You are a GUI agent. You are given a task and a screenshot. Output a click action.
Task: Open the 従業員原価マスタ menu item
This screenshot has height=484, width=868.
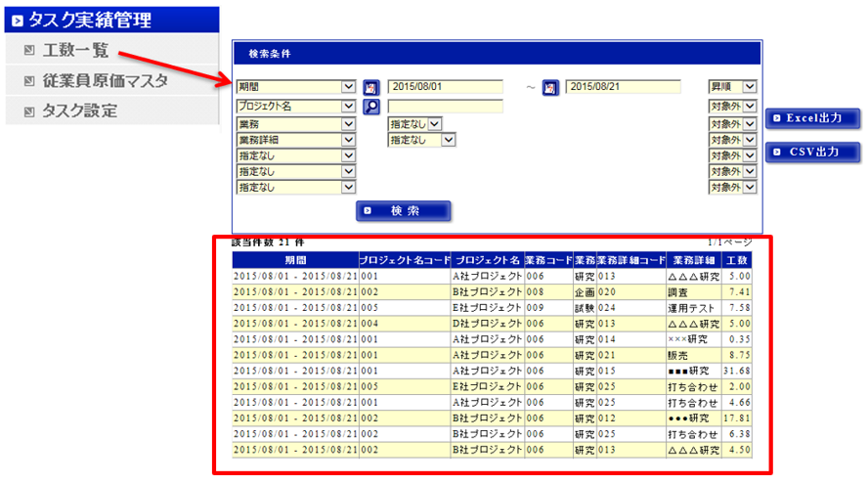coord(106,81)
